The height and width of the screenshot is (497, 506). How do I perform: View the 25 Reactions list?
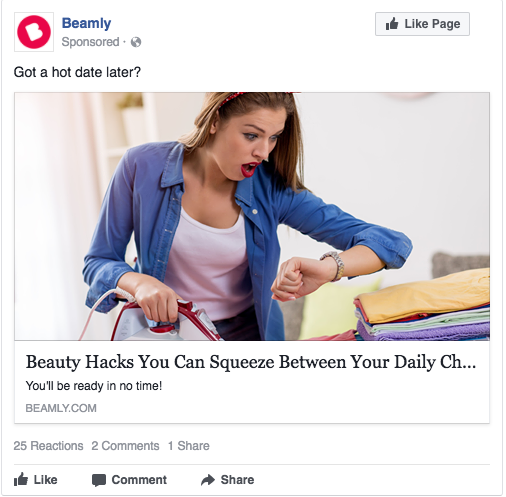48,446
